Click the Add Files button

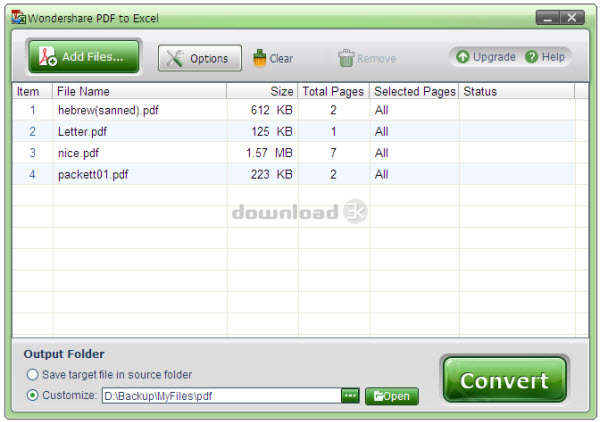click(x=83, y=58)
